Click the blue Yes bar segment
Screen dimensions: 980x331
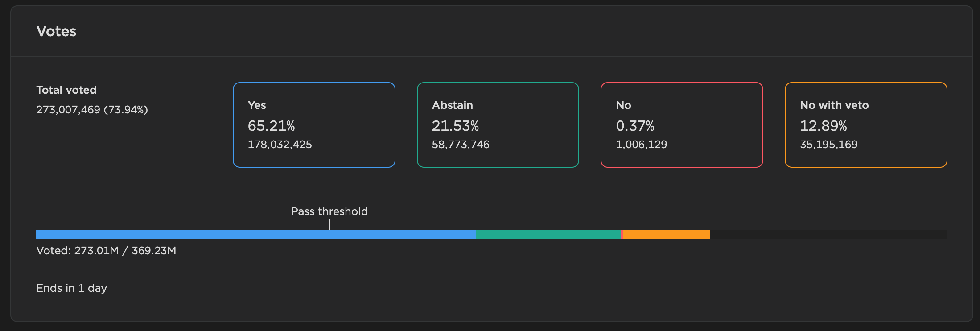coord(256,235)
